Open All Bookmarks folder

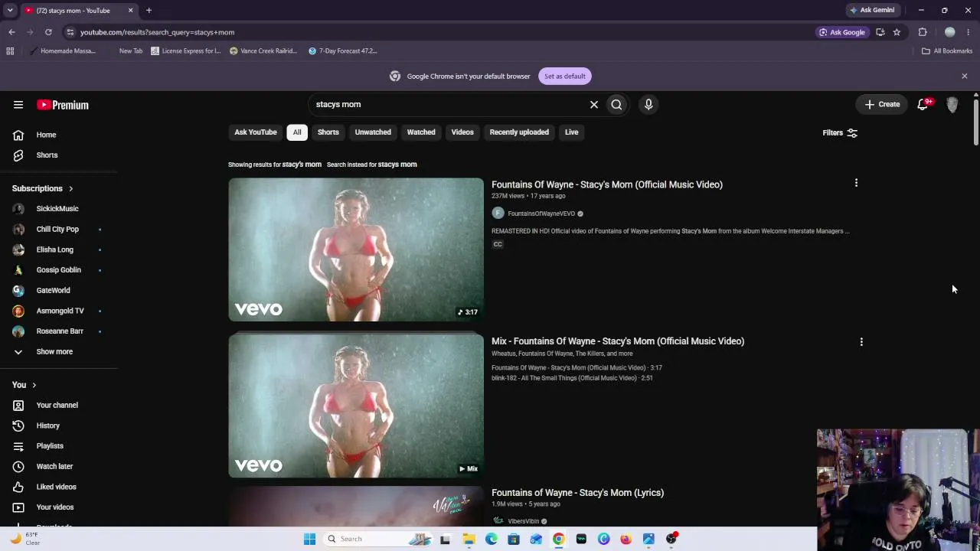[947, 51]
